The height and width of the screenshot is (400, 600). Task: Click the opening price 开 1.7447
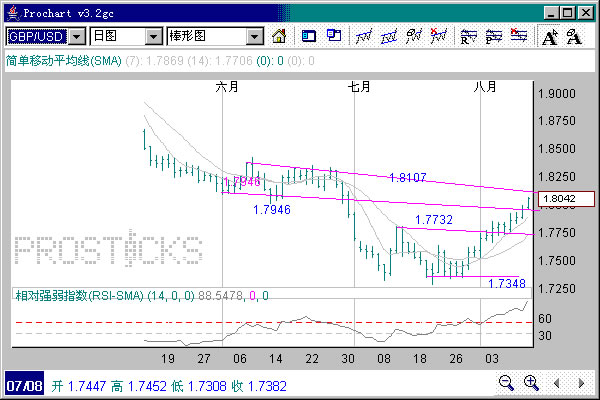[79, 386]
